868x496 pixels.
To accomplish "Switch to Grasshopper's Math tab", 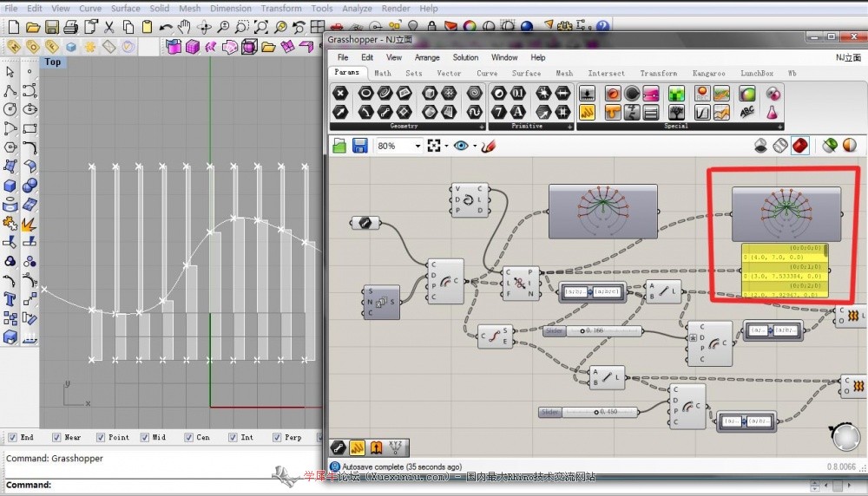I will [x=383, y=73].
